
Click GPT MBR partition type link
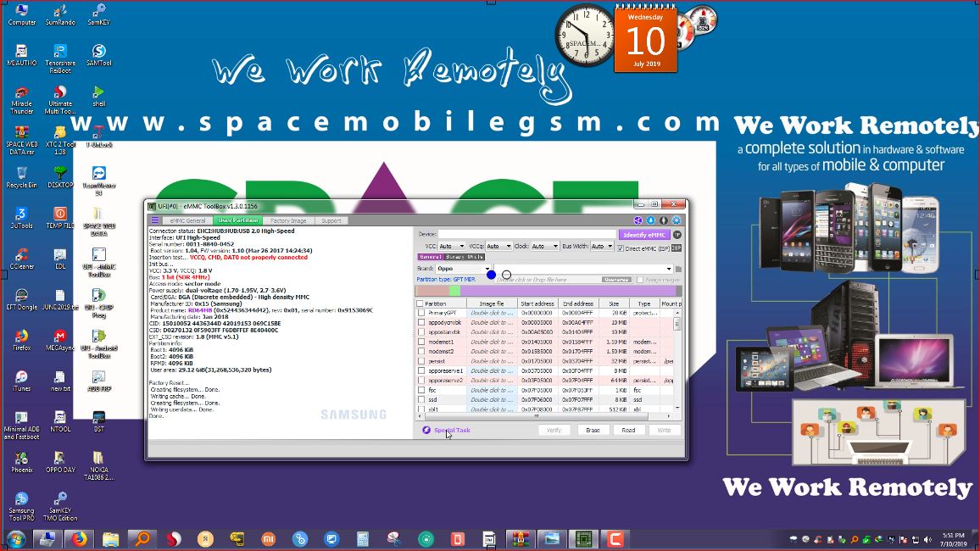tap(464, 279)
